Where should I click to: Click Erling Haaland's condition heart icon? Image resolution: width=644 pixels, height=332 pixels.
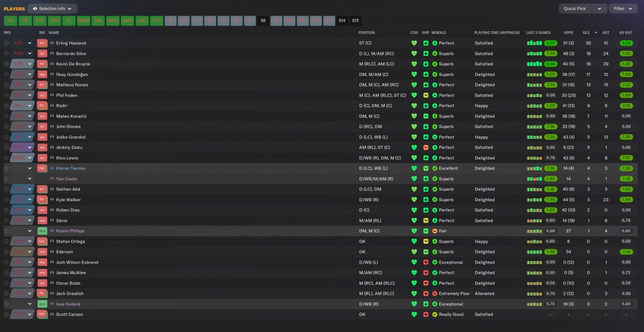pos(414,43)
